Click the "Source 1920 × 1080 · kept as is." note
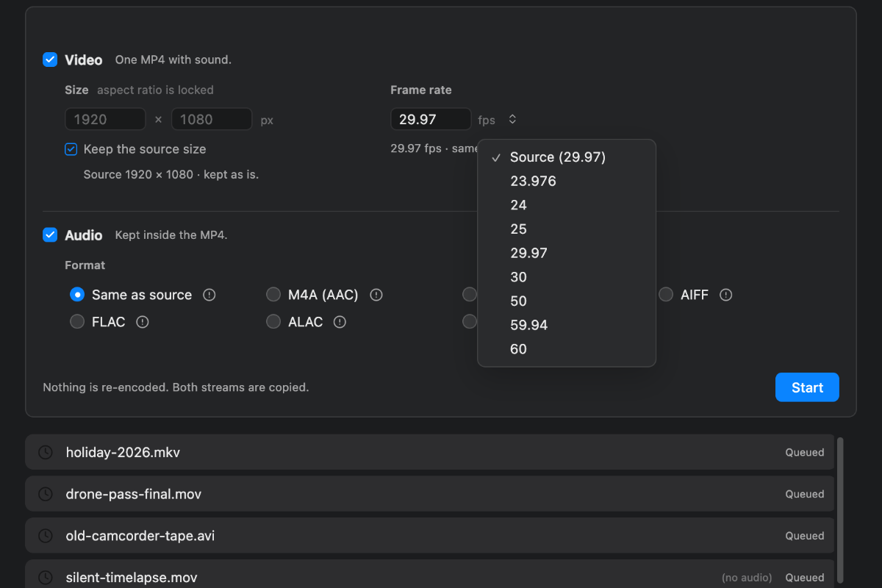The height and width of the screenshot is (588, 882). 171,175
